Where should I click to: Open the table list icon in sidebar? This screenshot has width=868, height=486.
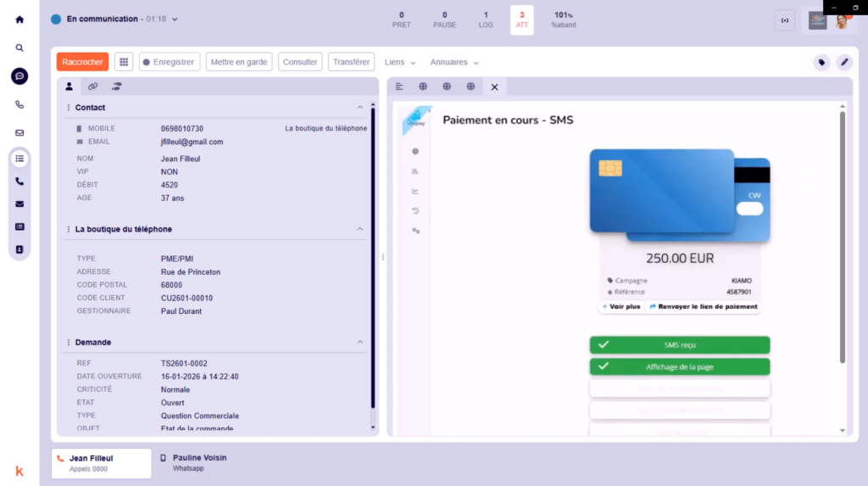point(19,226)
